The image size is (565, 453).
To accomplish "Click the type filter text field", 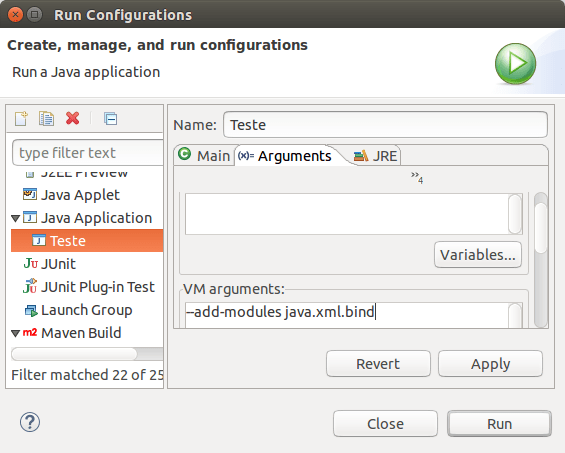I will (88, 152).
